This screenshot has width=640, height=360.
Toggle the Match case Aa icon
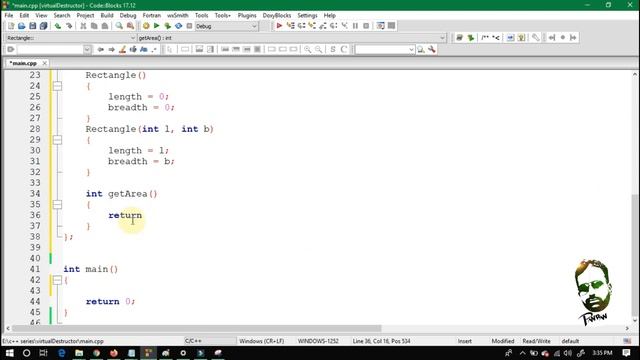point(144,49)
